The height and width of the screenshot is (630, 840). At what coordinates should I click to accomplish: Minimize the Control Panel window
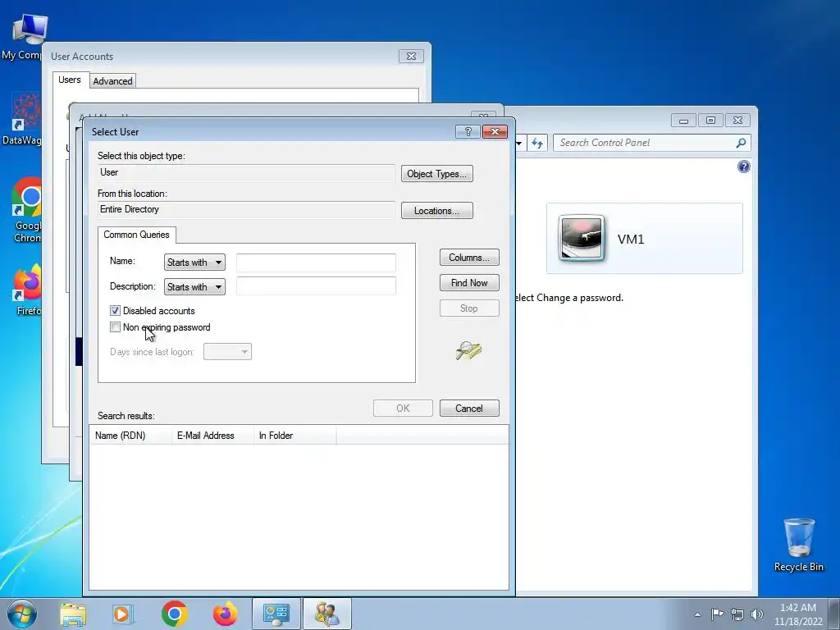click(683, 120)
